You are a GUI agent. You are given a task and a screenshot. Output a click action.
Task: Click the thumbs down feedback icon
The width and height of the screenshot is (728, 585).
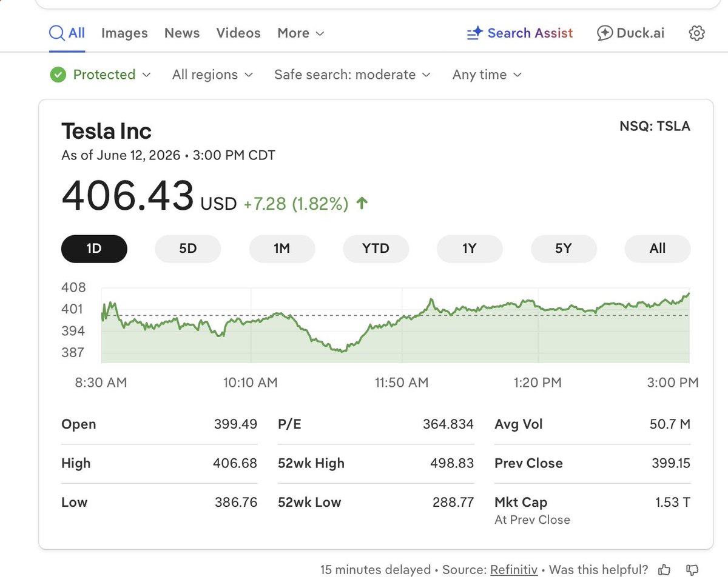tap(692, 570)
